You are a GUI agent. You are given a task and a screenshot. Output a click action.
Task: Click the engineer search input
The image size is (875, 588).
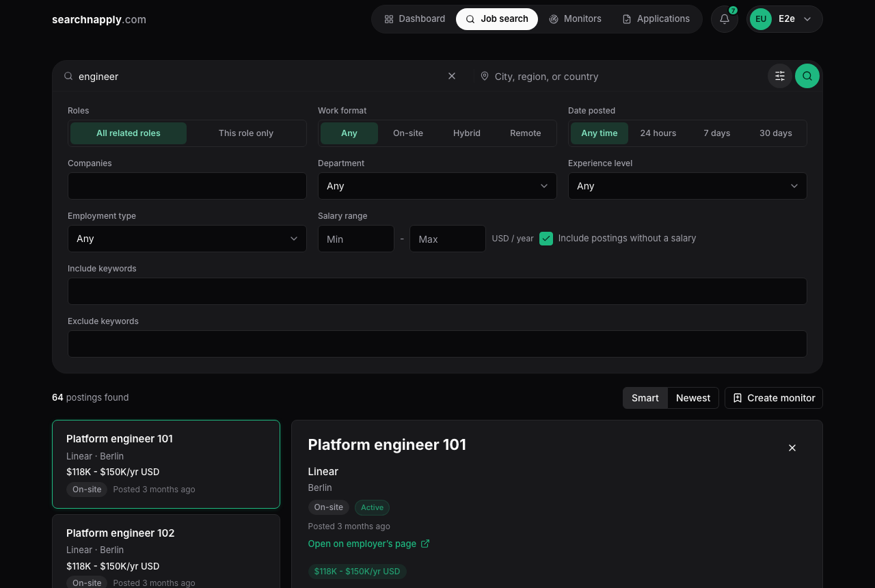(258, 76)
